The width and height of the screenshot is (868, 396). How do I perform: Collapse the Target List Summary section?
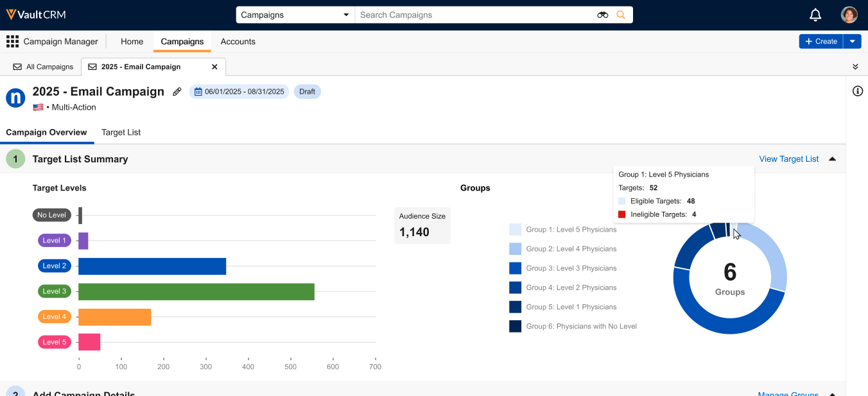tap(832, 159)
